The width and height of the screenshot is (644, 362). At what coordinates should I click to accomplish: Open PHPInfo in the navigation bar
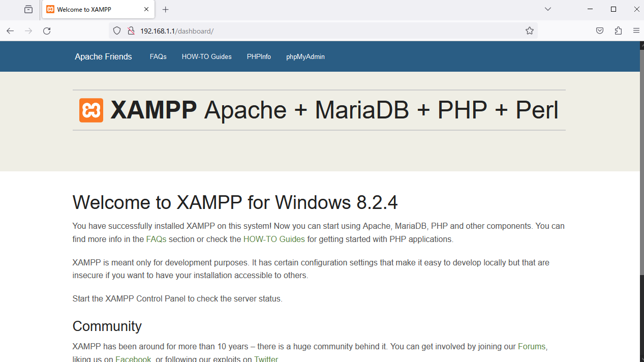point(259,56)
